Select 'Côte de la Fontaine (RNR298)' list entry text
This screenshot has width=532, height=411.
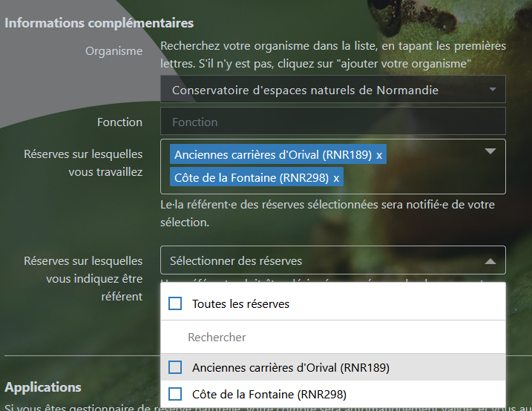coord(269,394)
